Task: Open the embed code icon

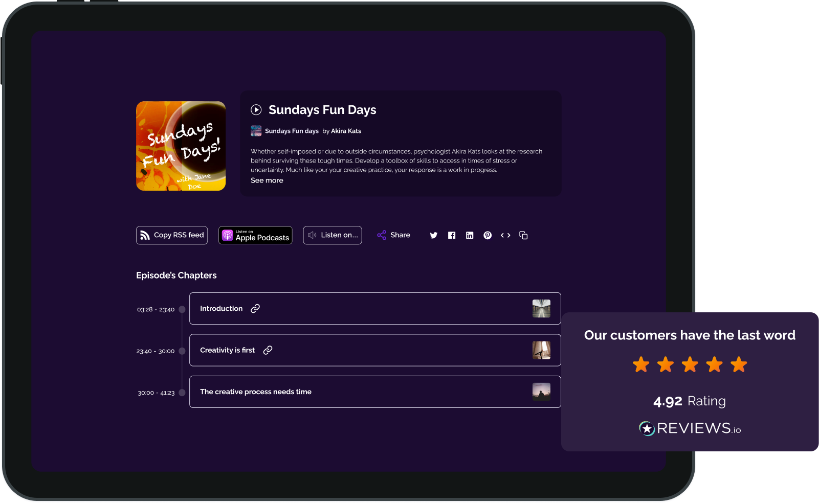Action: [505, 235]
